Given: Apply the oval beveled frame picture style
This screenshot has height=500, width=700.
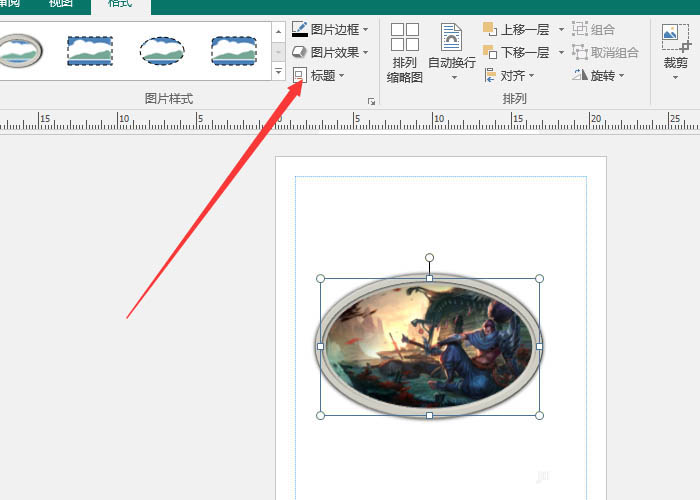Looking at the screenshot, I should (20, 50).
